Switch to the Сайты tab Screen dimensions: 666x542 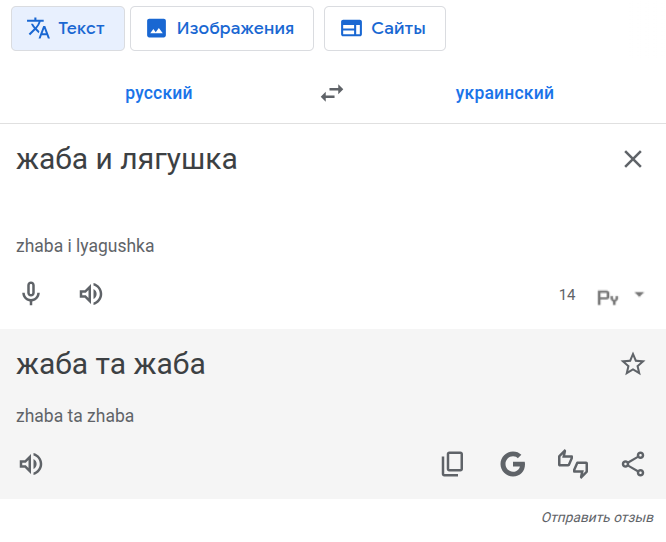point(384,28)
